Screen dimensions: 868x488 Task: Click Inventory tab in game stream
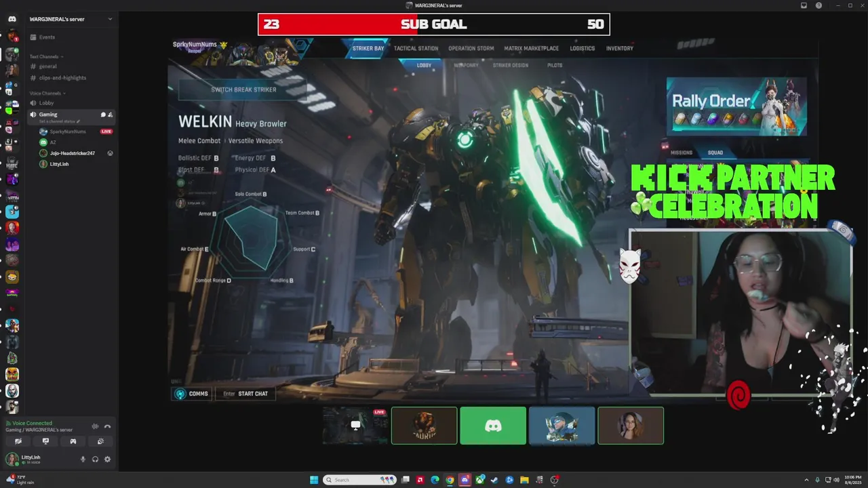pyautogui.click(x=620, y=48)
